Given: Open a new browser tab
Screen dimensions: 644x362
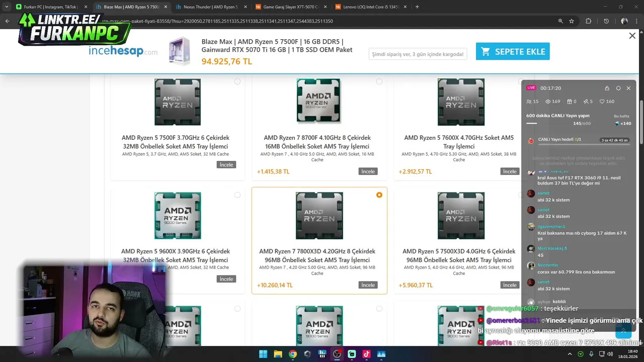Looking at the screenshot, I should [x=417, y=7].
